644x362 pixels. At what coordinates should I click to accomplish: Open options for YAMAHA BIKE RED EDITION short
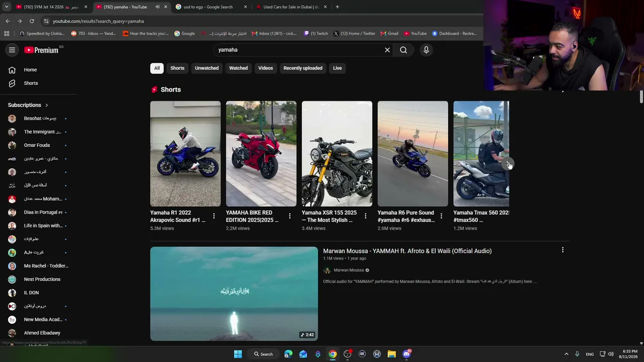point(290,216)
